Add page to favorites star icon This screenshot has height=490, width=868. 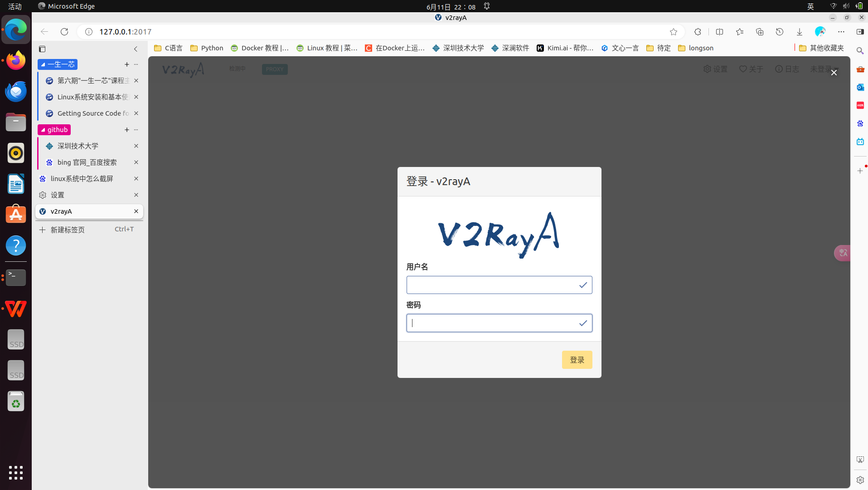tap(674, 32)
